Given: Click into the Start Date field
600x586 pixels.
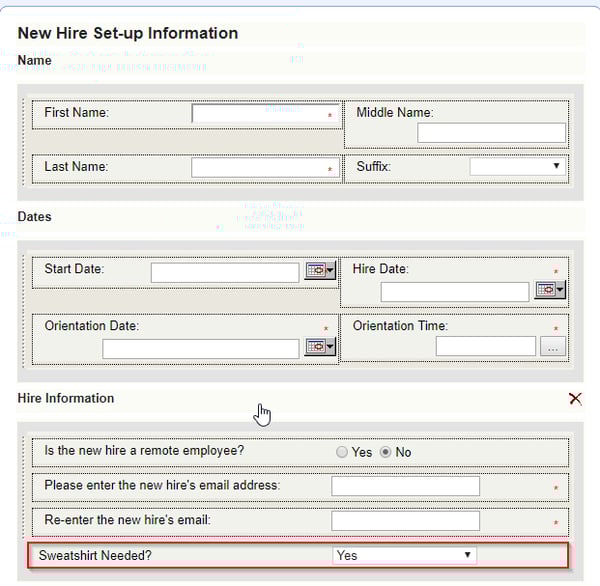Looking at the screenshot, I should point(225,272).
